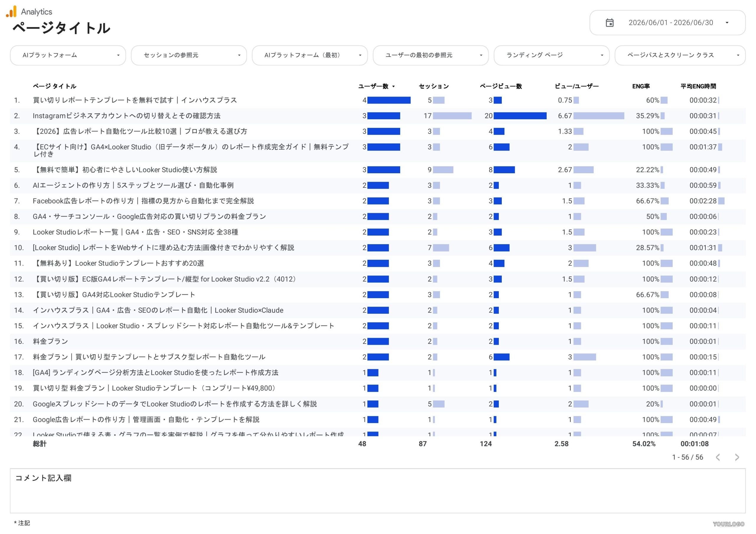The height and width of the screenshot is (534, 756).
Task: Select row 【買い切り版】GA4対応Looker Studioテンプレート
Action: click(378, 295)
